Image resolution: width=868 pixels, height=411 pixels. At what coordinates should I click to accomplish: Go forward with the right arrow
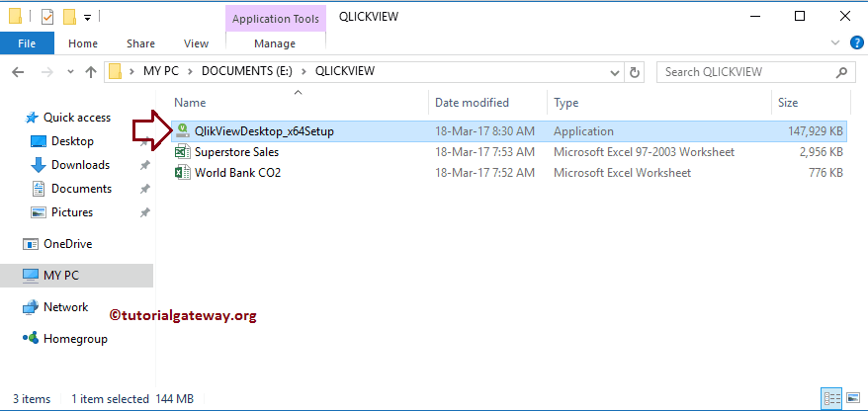47,72
